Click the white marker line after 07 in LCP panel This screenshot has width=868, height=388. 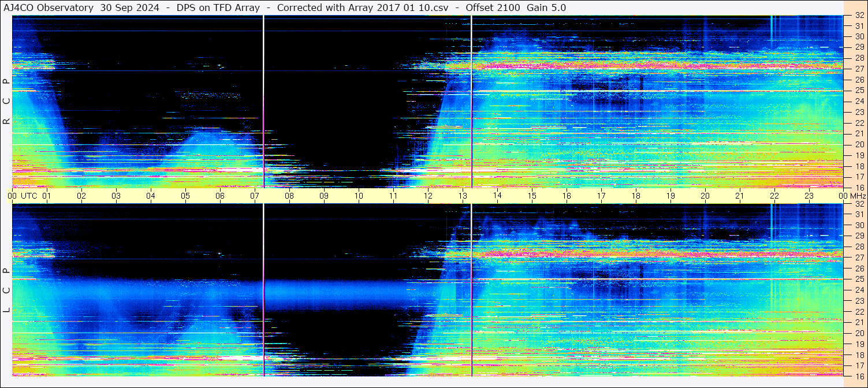[x=263, y=290]
